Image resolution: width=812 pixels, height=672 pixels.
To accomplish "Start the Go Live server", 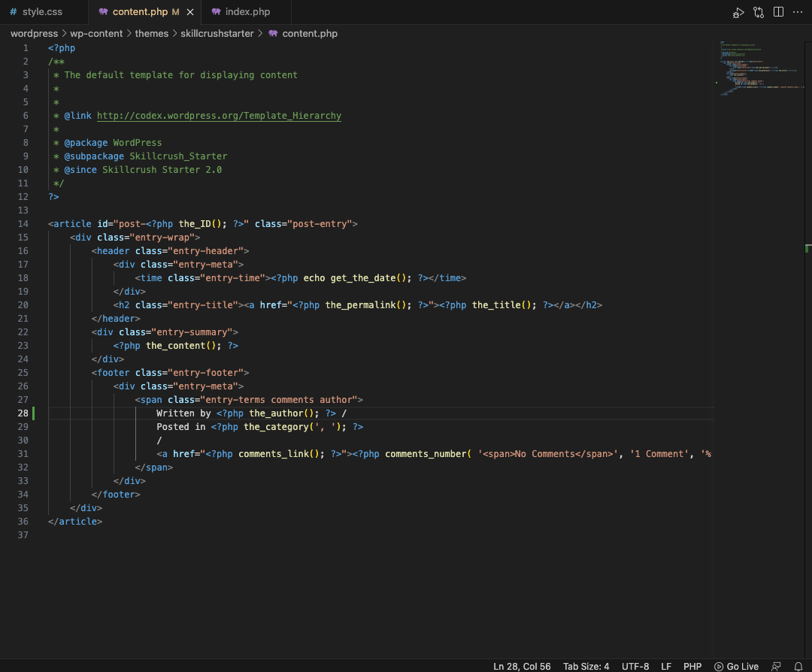I will [736, 666].
